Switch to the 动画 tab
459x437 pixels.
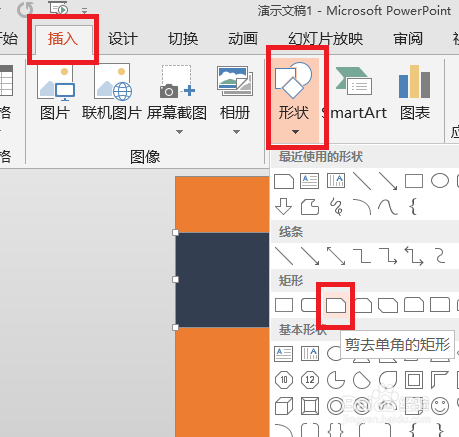243,39
